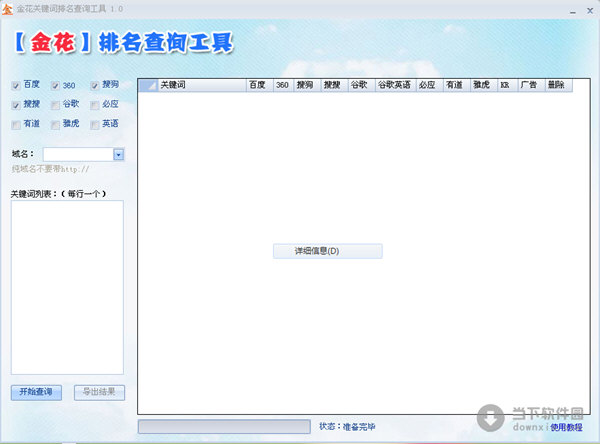Viewport: 600px width, 444px height.
Task: Close the 金花 ranking tool window
Action: (x=590, y=11)
